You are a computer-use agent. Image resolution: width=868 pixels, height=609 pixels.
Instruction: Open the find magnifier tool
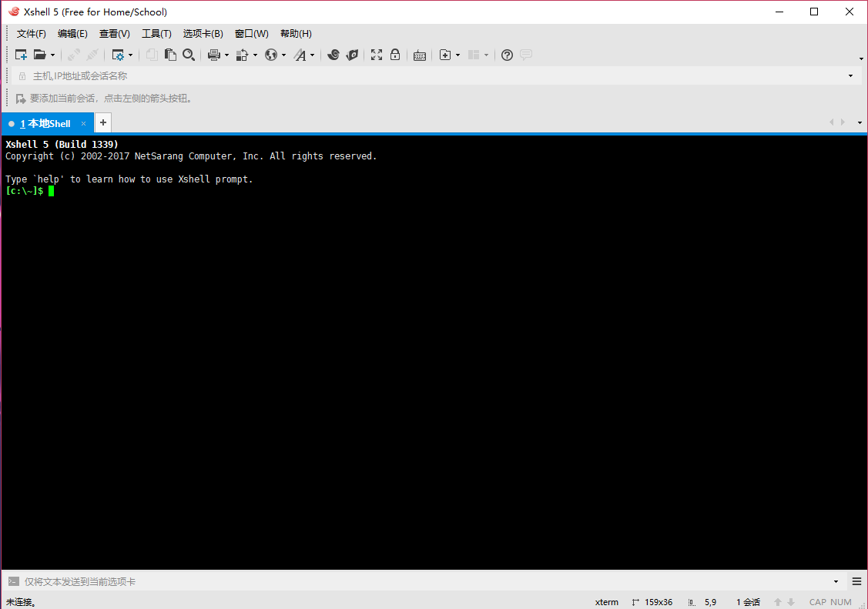[189, 55]
